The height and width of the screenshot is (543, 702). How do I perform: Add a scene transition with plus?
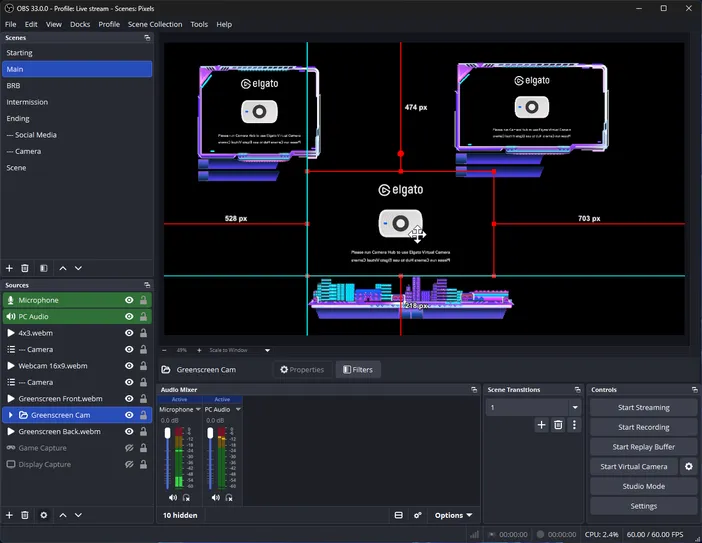(x=541, y=425)
